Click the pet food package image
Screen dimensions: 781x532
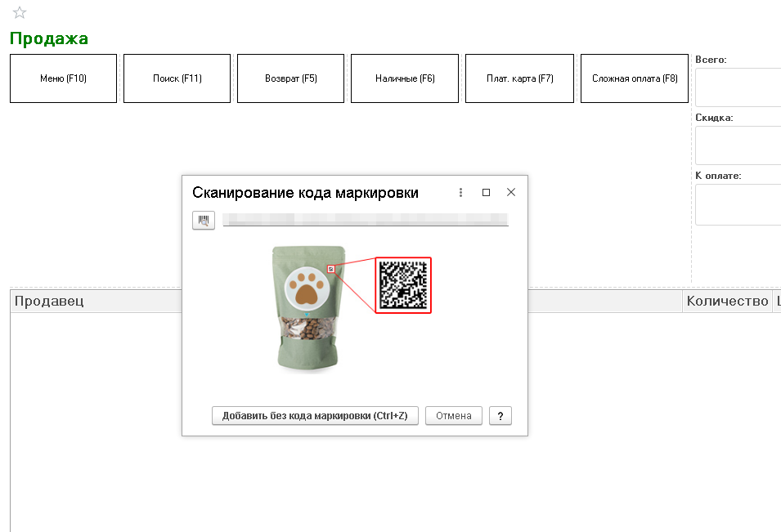(308, 309)
